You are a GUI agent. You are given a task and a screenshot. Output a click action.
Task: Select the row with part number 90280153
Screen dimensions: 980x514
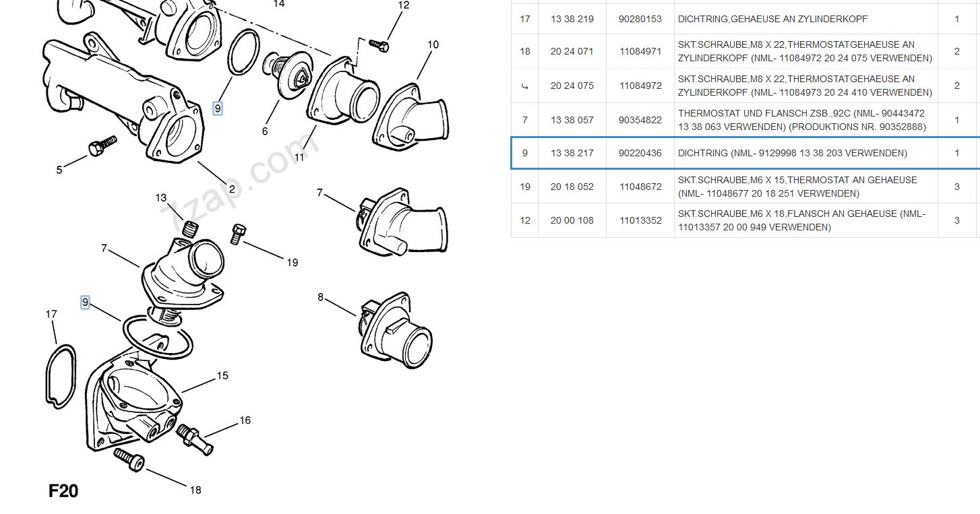[x=745, y=20]
